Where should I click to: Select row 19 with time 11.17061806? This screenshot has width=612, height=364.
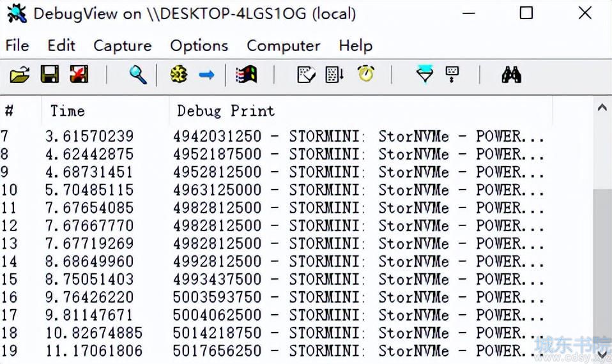272,352
